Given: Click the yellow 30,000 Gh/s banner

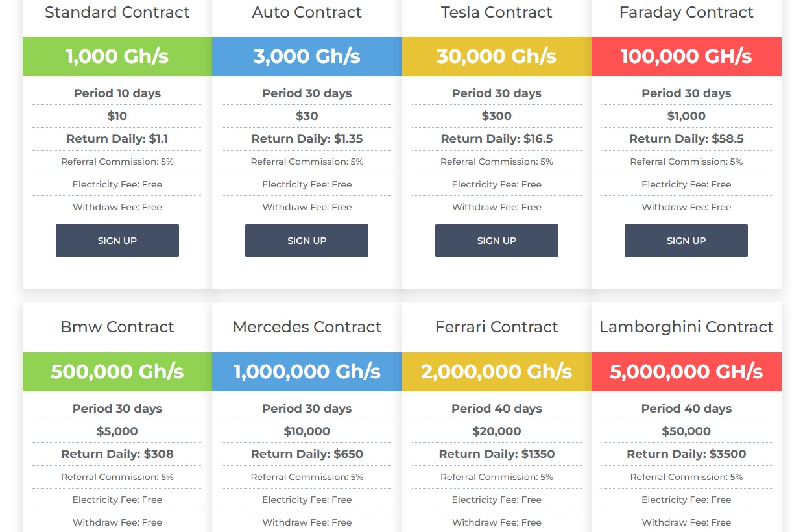Looking at the screenshot, I should 496,56.
